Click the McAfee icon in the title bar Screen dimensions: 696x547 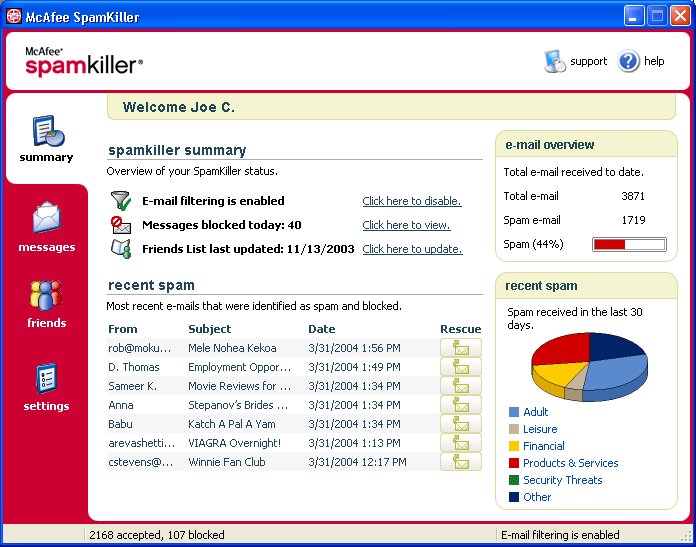[14, 16]
